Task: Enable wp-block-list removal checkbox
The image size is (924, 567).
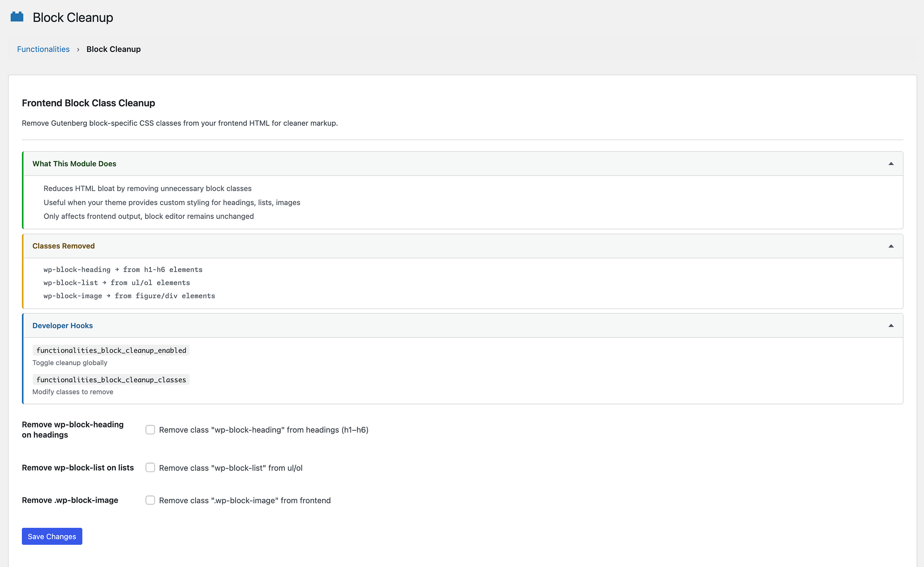Action: (x=150, y=468)
